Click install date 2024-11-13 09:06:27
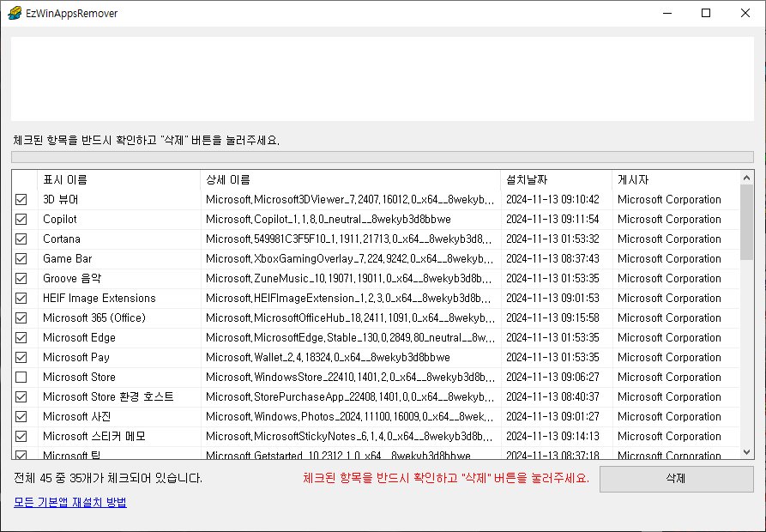The height and width of the screenshot is (532, 766). click(x=552, y=378)
